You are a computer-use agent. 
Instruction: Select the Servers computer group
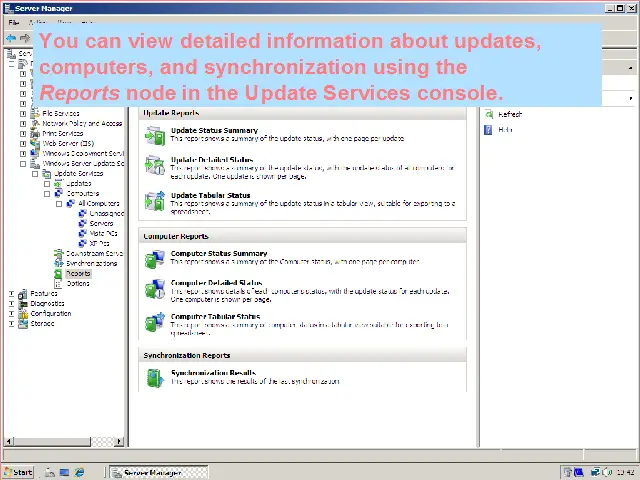pos(101,223)
